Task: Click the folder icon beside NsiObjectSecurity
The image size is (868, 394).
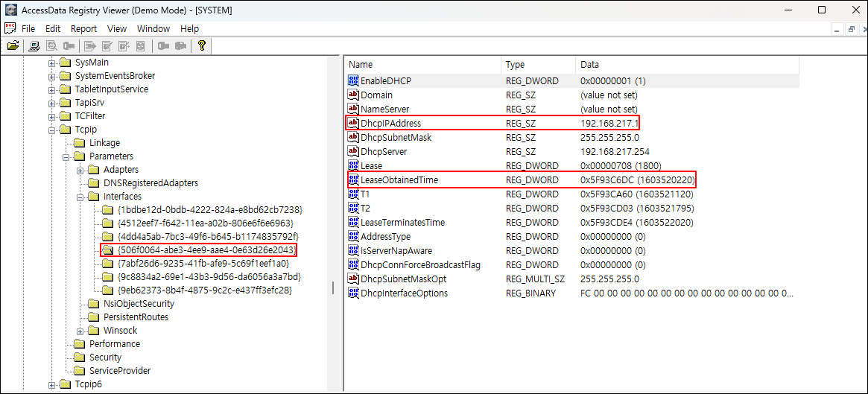Action: (x=94, y=303)
